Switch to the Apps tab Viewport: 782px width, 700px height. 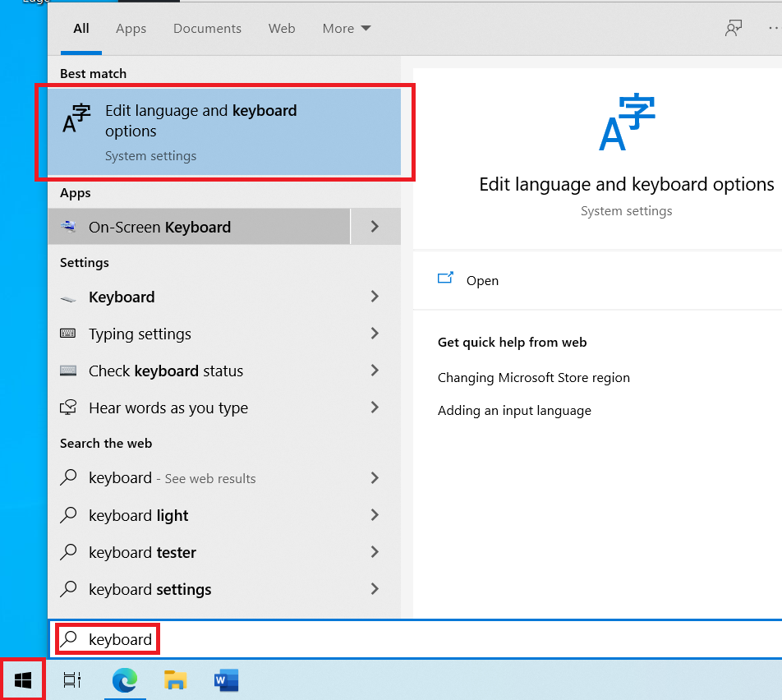pyautogui.click(x=131, y=28)
